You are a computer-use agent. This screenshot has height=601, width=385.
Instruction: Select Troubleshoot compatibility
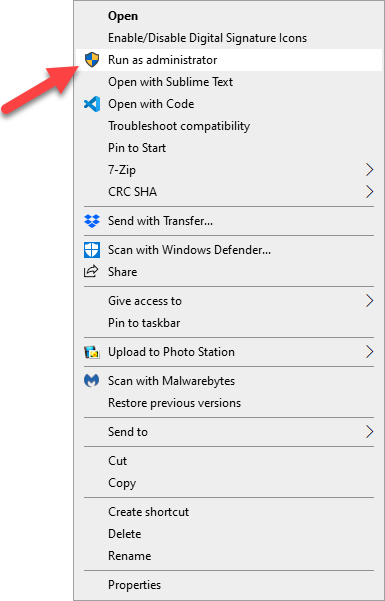click(x=179, y=126)
